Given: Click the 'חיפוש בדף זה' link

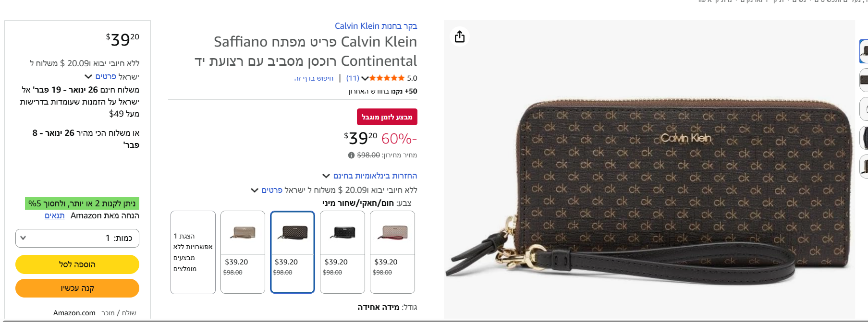Looking at the screenshot, I should point(314,78).
